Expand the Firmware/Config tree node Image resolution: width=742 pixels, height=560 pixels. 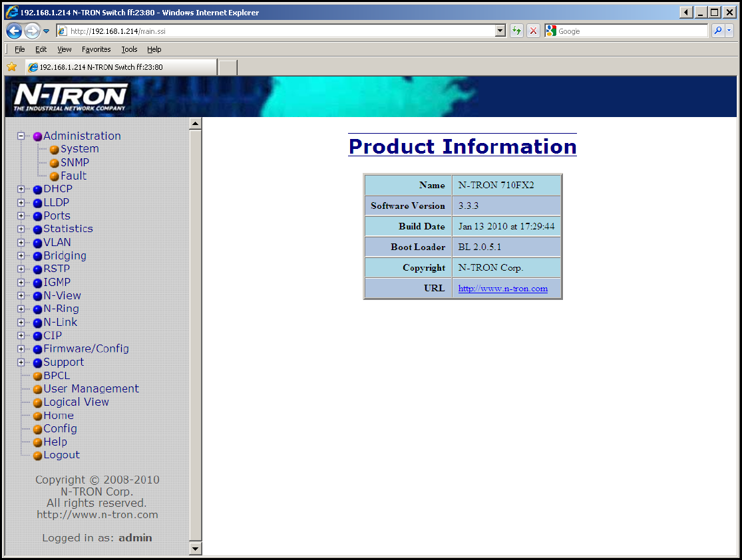[21, 349]
